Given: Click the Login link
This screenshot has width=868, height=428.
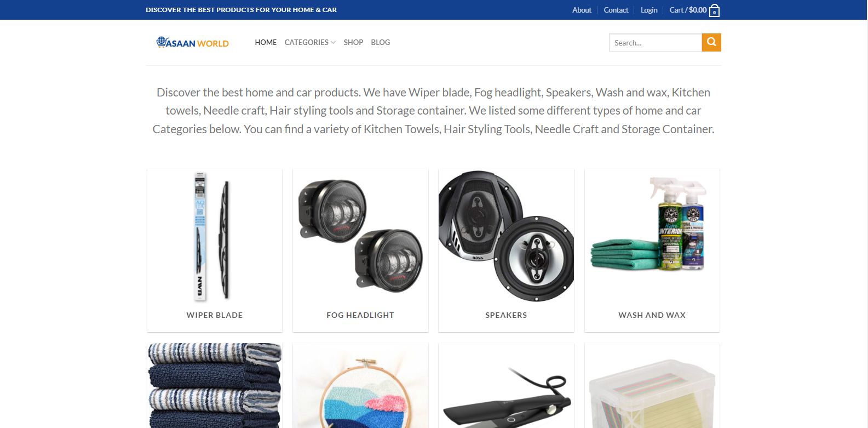Looking at the screenshot, I should coord(649,10).
